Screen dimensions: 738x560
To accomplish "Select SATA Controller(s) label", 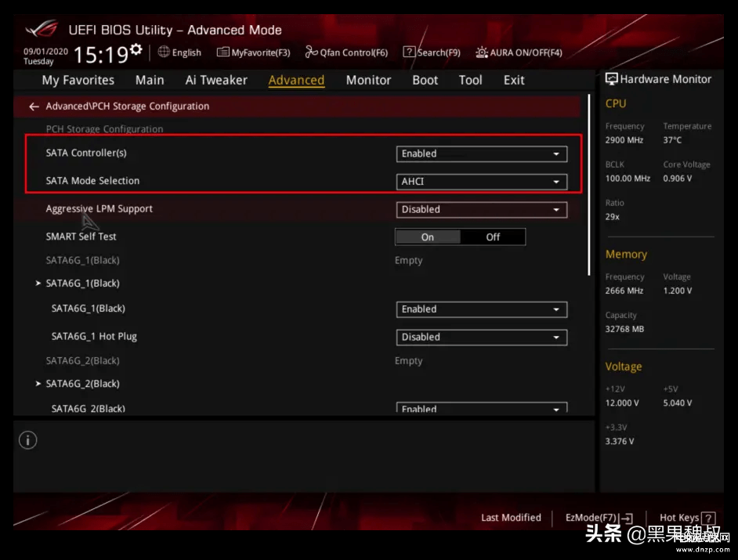I will [x=86, y=153].
